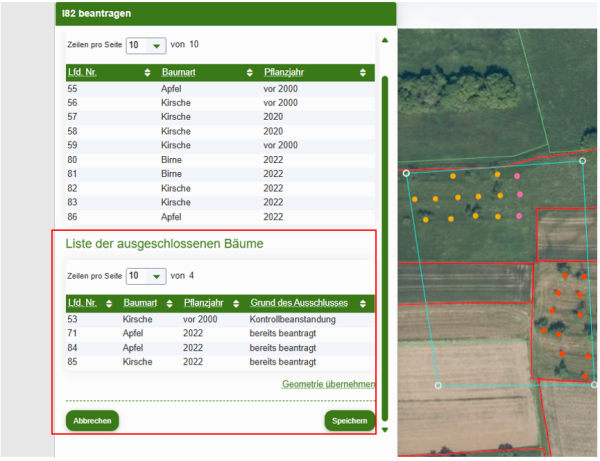Click Pflanzjahr header in upper table

tap(284, 72)
